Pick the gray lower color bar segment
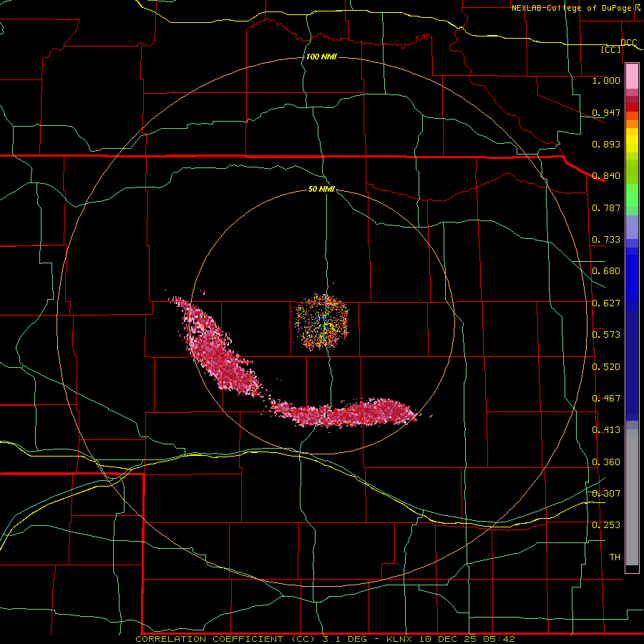Viewport: 644px width, 644px height. 632,497
